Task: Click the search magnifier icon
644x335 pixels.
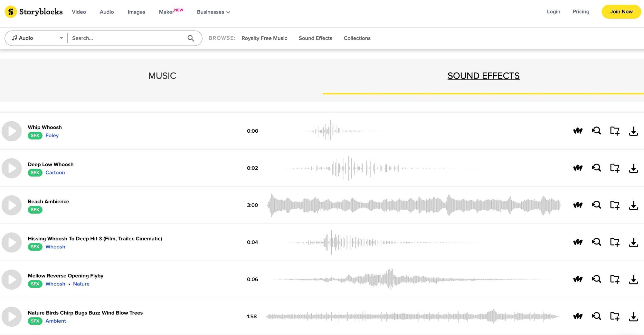Action: pos(191,38)
